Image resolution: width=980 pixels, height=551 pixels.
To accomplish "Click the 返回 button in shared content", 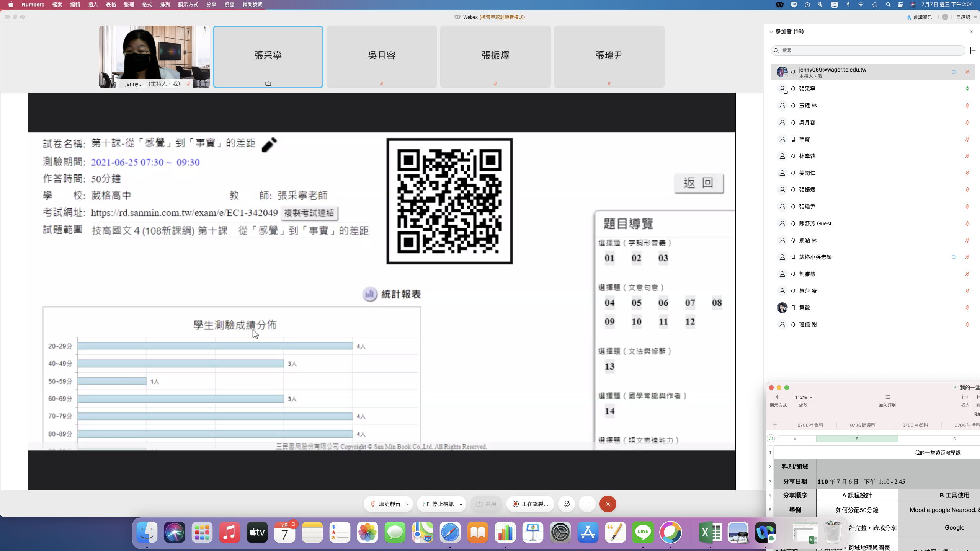I will click(699, 183).
